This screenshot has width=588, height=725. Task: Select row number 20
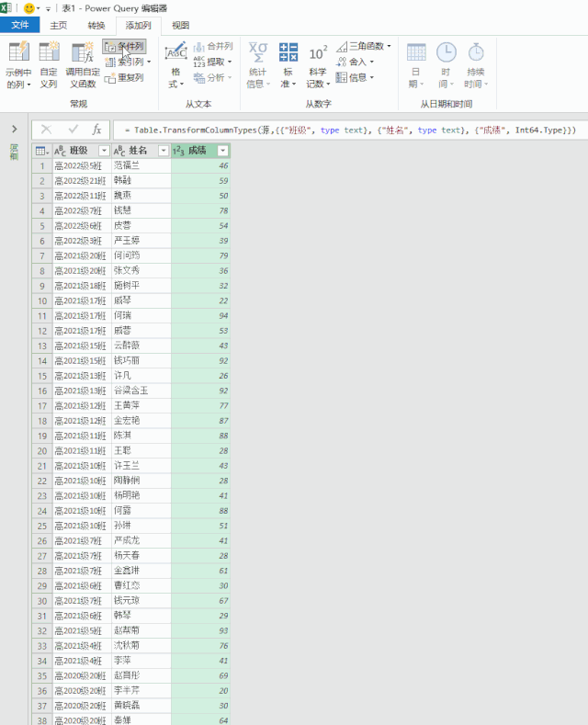point(42,451)
